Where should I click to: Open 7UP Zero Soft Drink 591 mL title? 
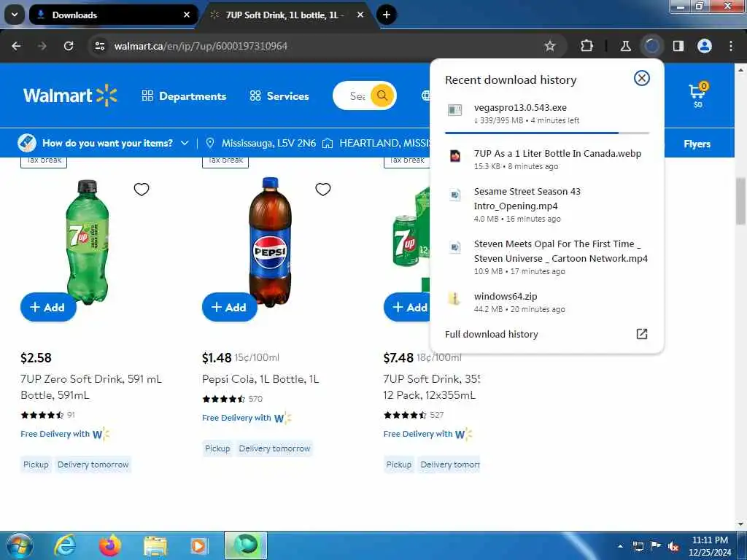[91, 386]
